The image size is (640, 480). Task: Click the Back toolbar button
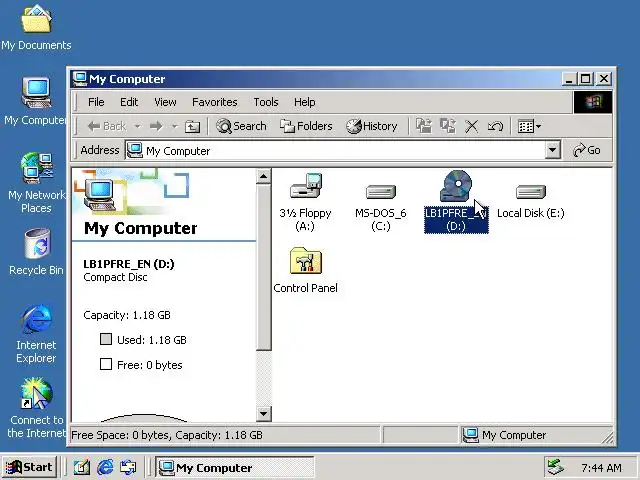pyautogui.click(x=107, y=126)
